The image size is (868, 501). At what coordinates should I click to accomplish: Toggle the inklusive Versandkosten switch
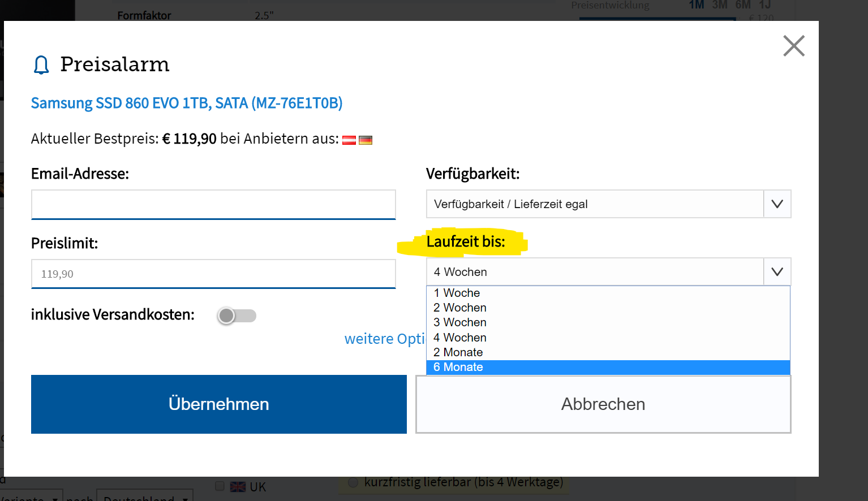pyautogui.click(x=237, y=316)
